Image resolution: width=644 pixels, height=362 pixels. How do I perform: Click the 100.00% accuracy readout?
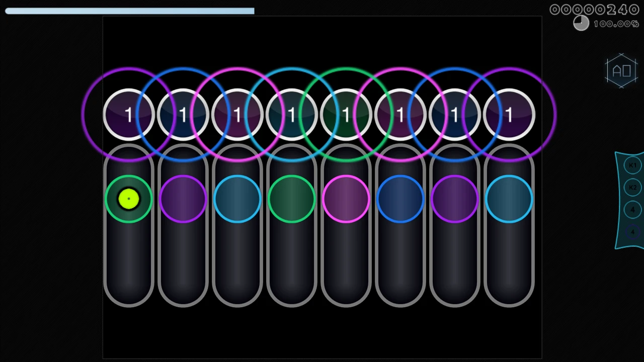616,24
